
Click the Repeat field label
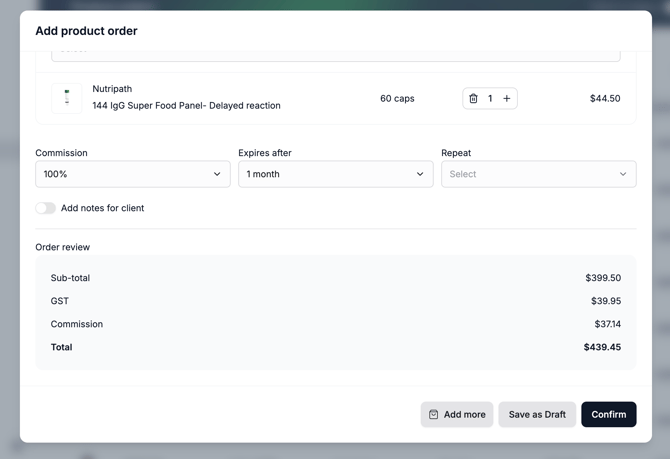pos(456,153)
